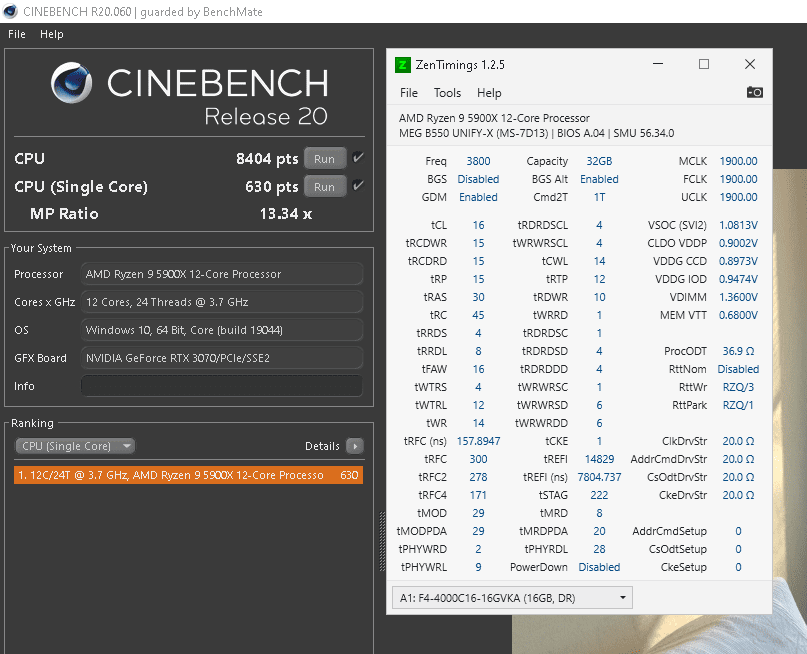Click the tREFI (ns) value 7804.737

599,478
